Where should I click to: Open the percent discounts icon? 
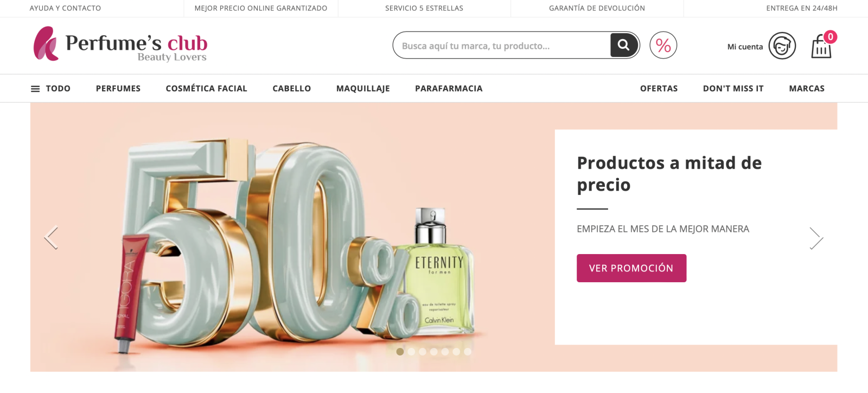(663, 45)
